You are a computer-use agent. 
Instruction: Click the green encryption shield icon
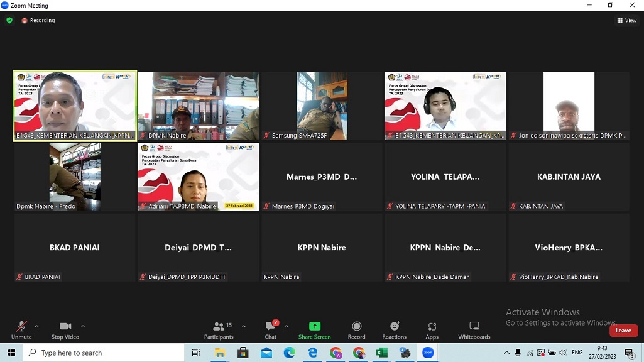(x=9, y=20)
